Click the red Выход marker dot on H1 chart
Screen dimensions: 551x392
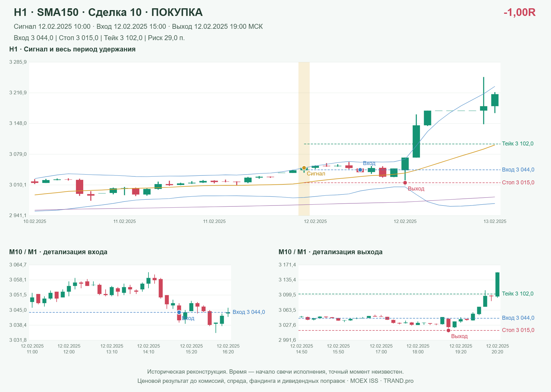405,183
